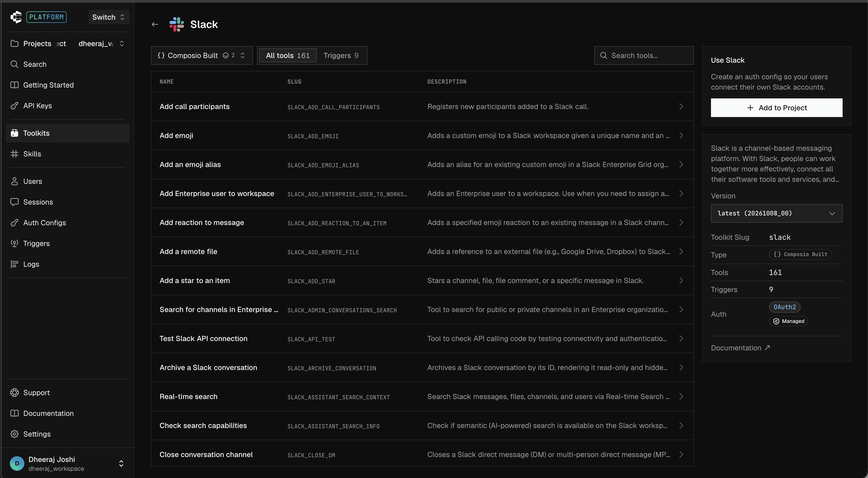Open the Composio Built filter dropdown
This screenshot has width=868, height=478.
(x=202, y=55)
